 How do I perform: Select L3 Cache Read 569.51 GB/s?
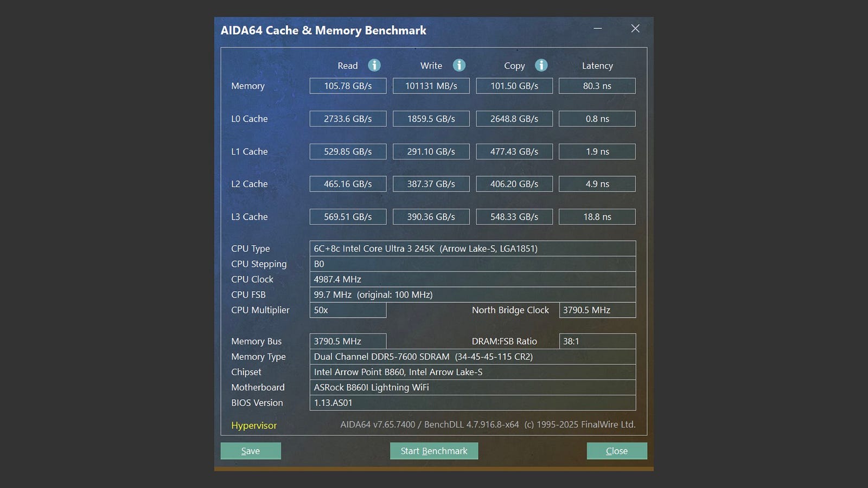[348, 216]
